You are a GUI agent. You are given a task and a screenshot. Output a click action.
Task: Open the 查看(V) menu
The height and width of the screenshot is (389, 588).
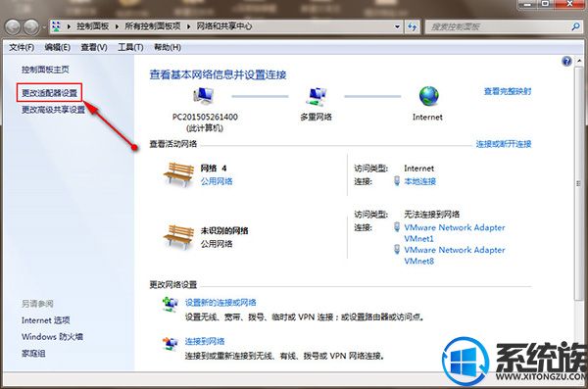pyautogui.click(x=94, y=47)
